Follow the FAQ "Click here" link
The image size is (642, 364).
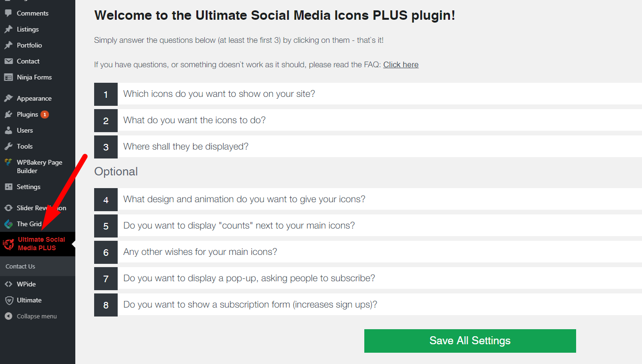coord(401,64)
